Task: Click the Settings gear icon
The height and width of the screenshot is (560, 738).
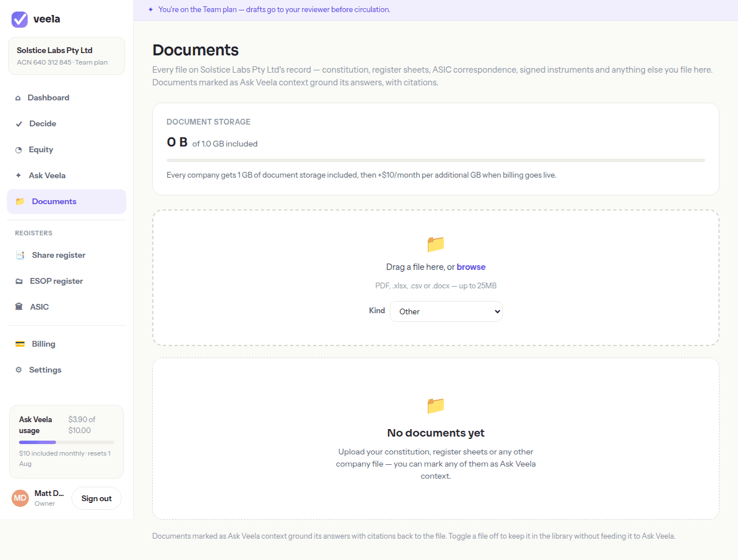Action: coord(18,370)
